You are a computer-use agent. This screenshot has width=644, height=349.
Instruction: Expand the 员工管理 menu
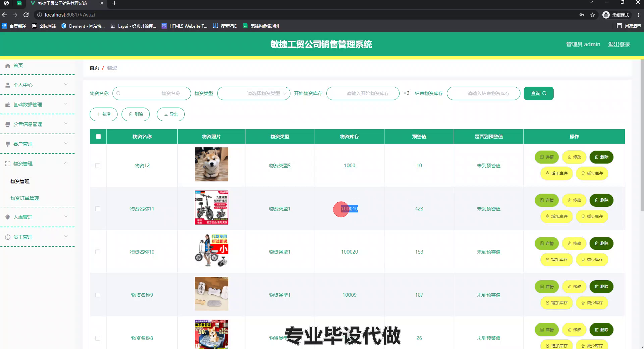(66, 236)
